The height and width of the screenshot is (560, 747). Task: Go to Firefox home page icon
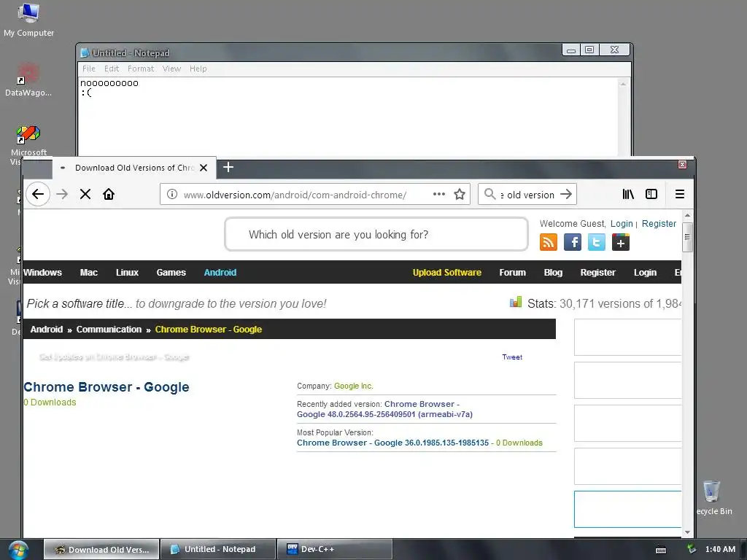[109, 194]
